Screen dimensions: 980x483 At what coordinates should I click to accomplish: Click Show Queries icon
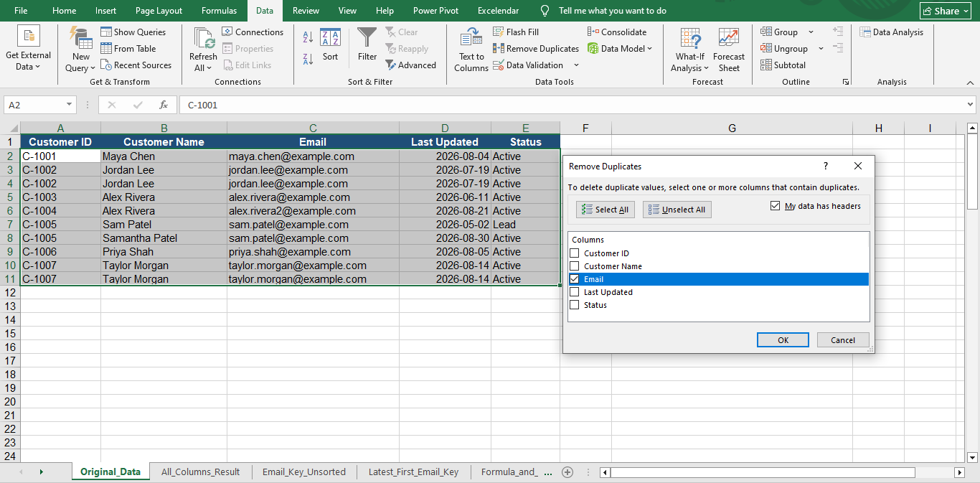pyautogui.click(x=106, y=32)
